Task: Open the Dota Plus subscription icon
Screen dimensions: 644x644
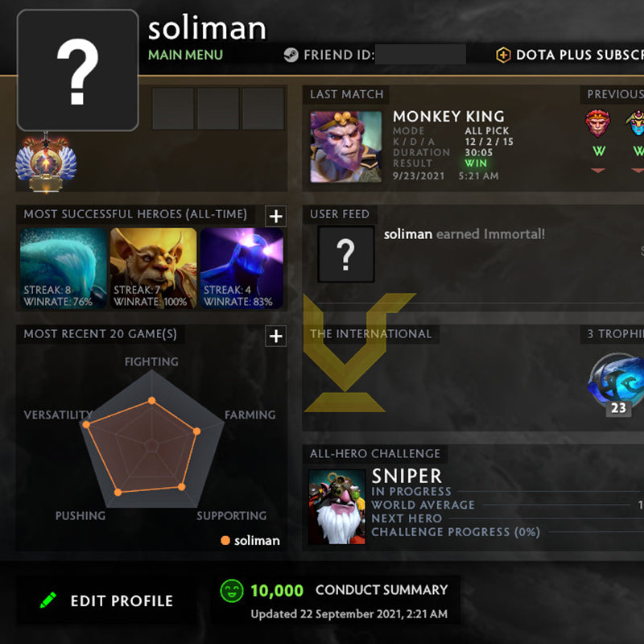Action: (x=503, y=55)
